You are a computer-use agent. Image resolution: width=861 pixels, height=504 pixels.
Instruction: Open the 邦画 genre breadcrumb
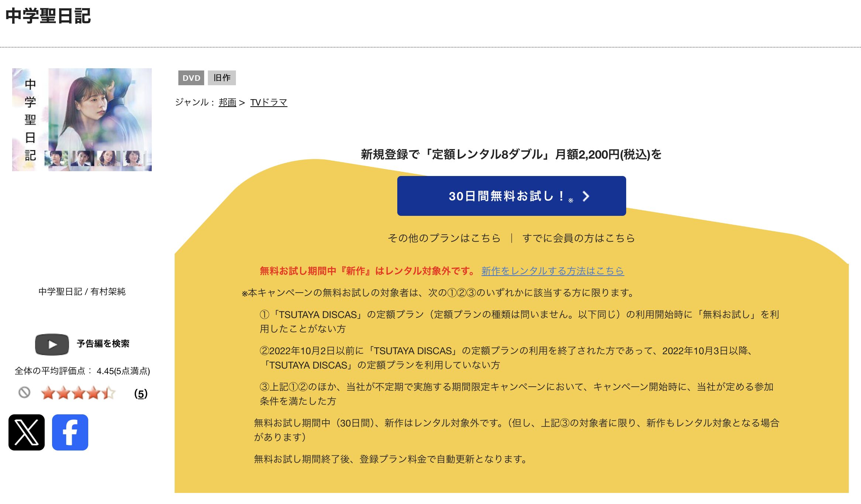[x=227, y=103]
